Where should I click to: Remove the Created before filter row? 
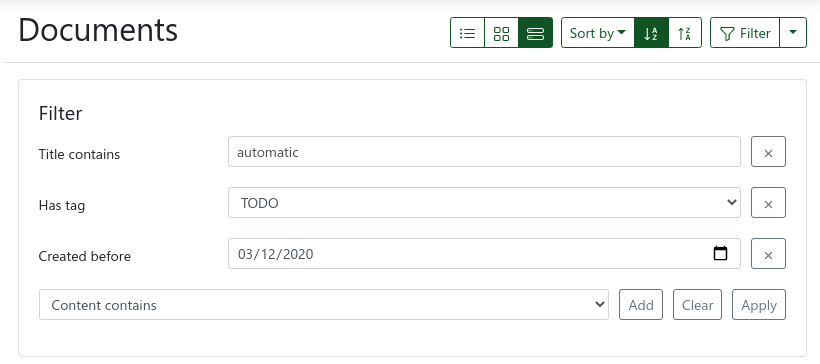click(768, 254)
